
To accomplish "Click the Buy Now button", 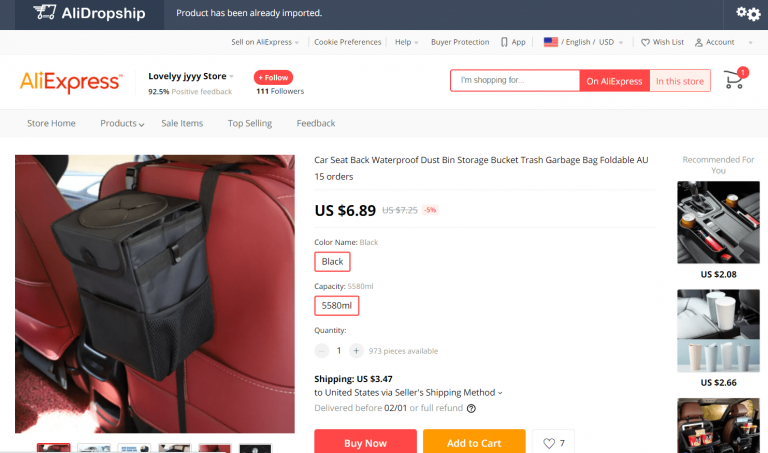I will (x=365, y=441).
